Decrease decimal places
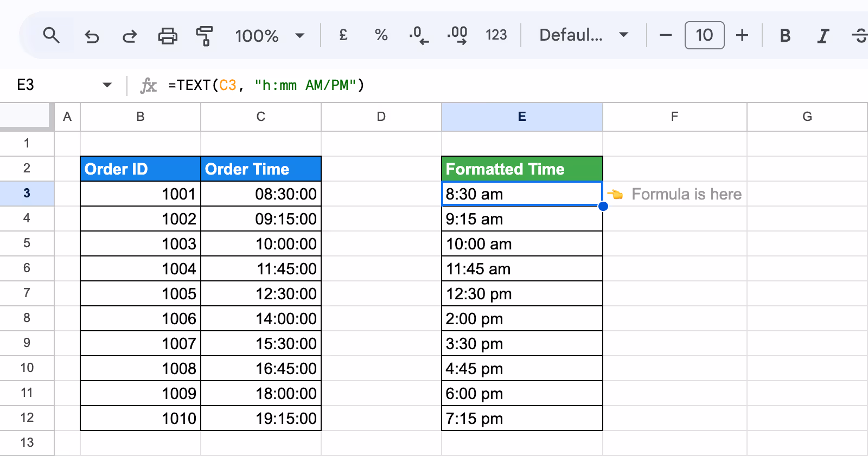Viewport: 868px width, 456px height. [x=419, y=35]
